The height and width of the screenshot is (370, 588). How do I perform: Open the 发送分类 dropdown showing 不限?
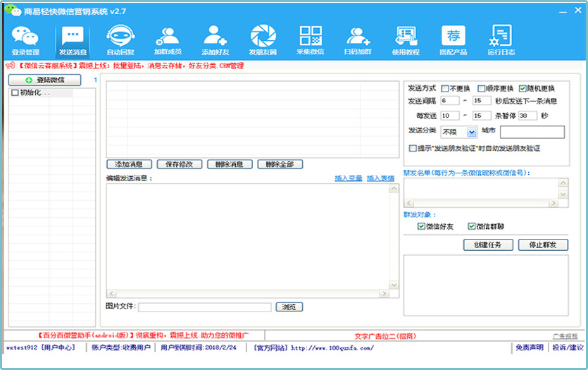tap(458, 132)
